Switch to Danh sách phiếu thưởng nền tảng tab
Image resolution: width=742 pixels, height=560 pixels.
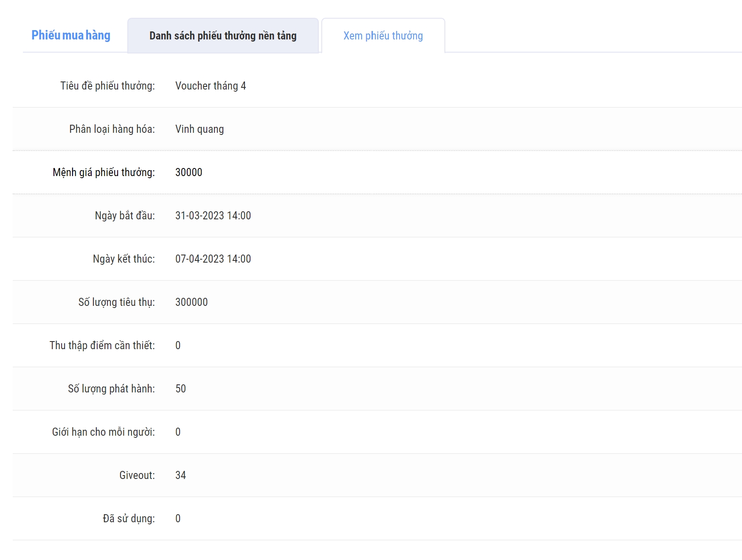(x=223, y=36)
